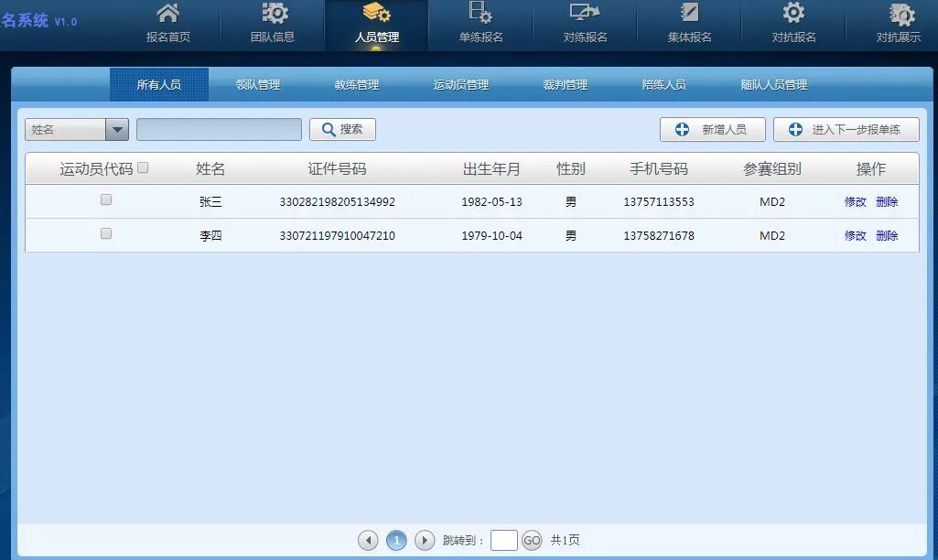Open the 报名首页 home icon

[168, 14]
